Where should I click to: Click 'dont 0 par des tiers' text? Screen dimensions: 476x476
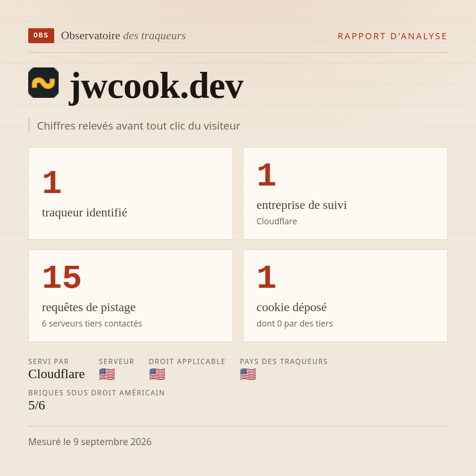pos(294,324)
